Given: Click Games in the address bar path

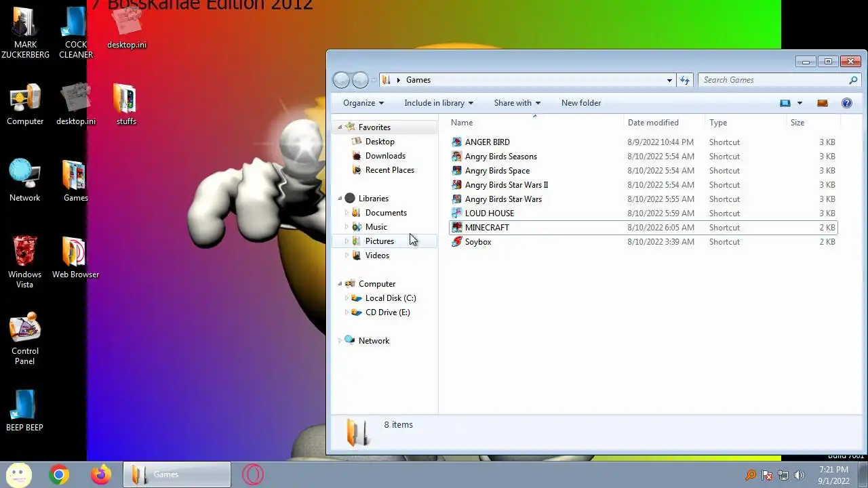Looking at the screenshot, I should 418,80.
